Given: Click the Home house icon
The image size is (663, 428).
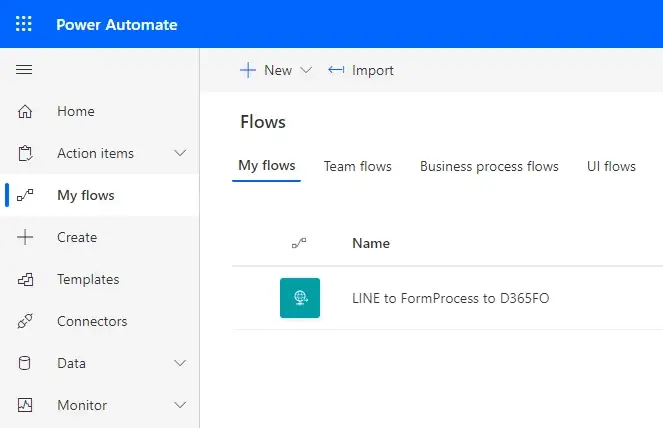Looking at the screenshot, I should (x=25, y=111).
